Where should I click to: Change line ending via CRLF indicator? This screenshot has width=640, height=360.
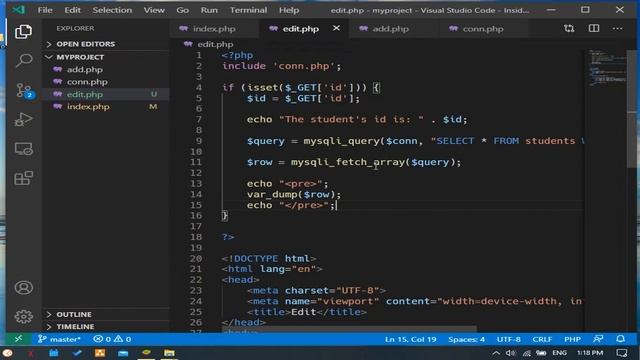(x=542, y=339)
